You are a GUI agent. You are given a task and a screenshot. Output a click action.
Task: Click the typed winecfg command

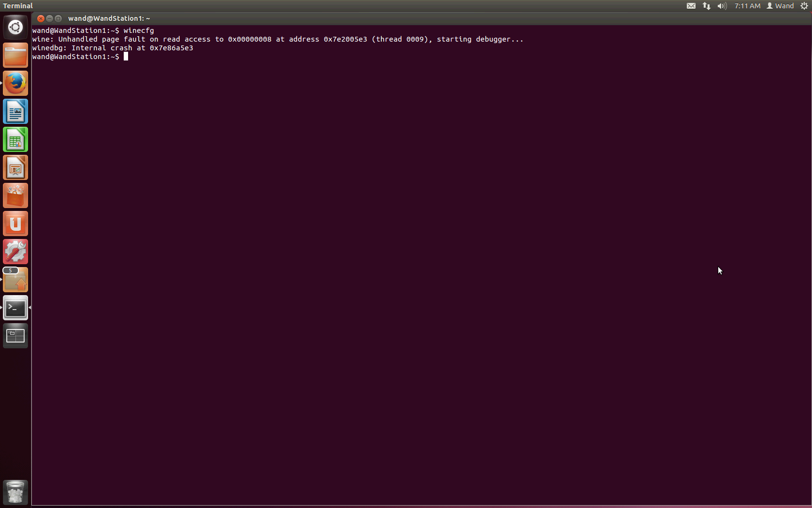click(x=139, y=30)
